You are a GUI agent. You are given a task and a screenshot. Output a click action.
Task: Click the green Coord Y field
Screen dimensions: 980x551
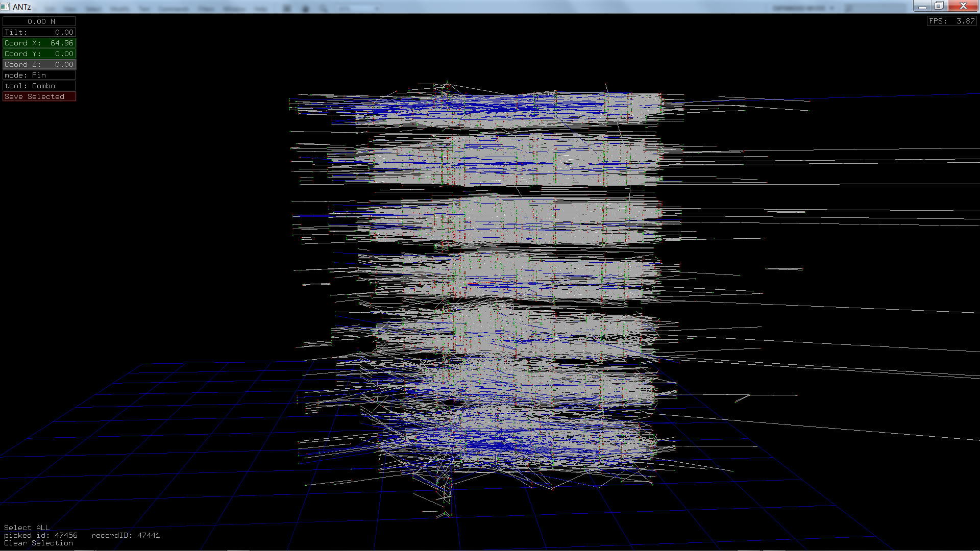[x=39, y=54]
